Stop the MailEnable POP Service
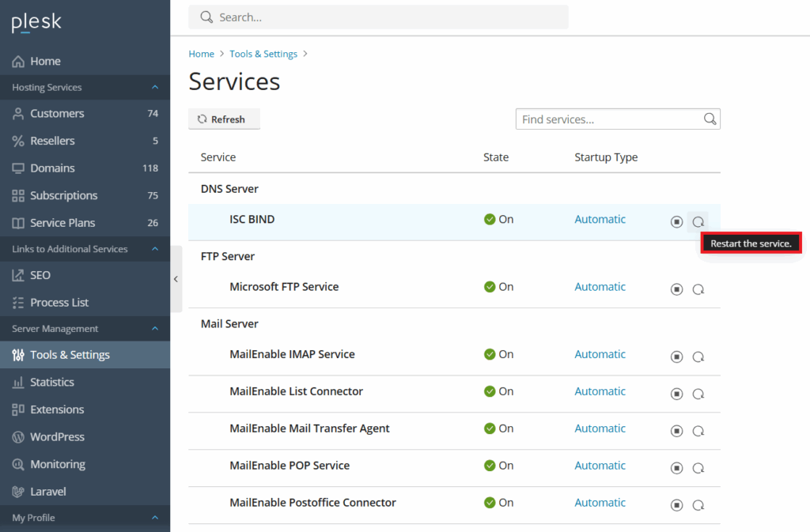The width and height of the screenshot is (810, 532). pos(676,468)
